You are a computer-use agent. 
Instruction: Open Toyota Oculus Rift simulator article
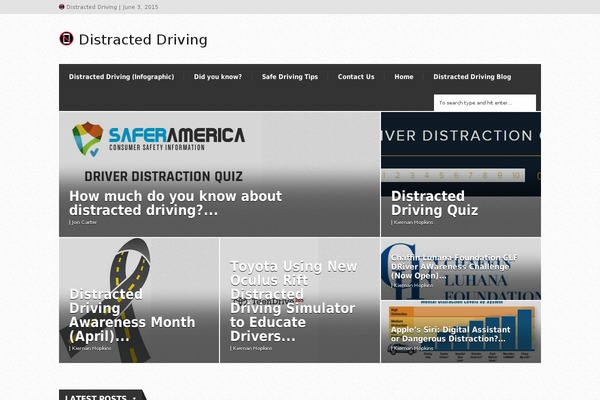click(293, 301)
